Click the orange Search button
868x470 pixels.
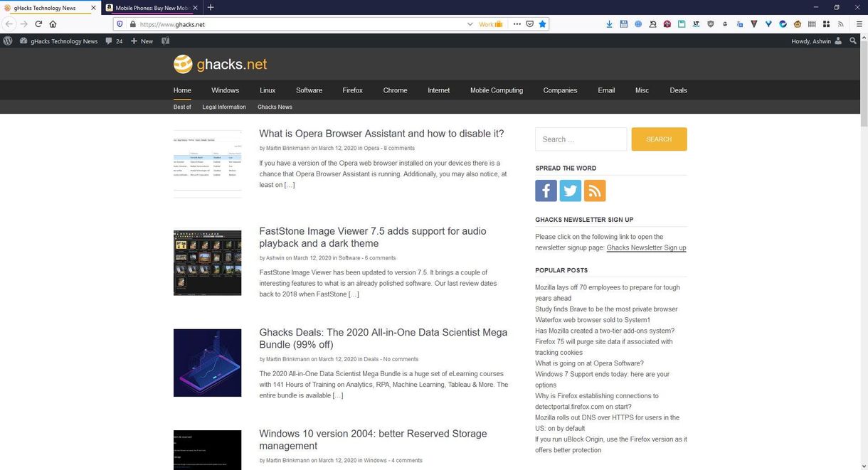point(658,139)
